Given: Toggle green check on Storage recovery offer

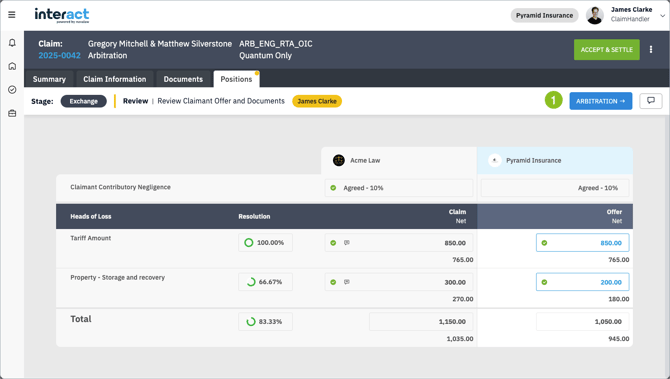Looking at the screenshot, I should (544, 282).
